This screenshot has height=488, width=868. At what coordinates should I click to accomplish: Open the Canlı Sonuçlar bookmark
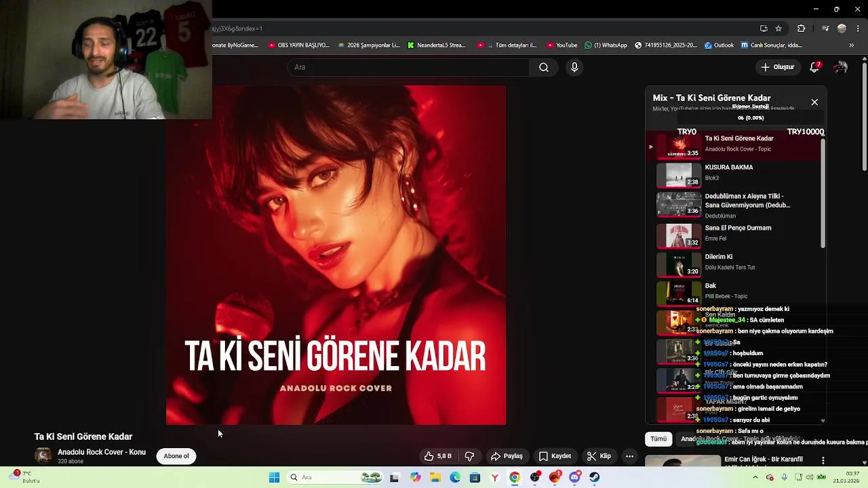pyautogui.click(x=771, y=45)
